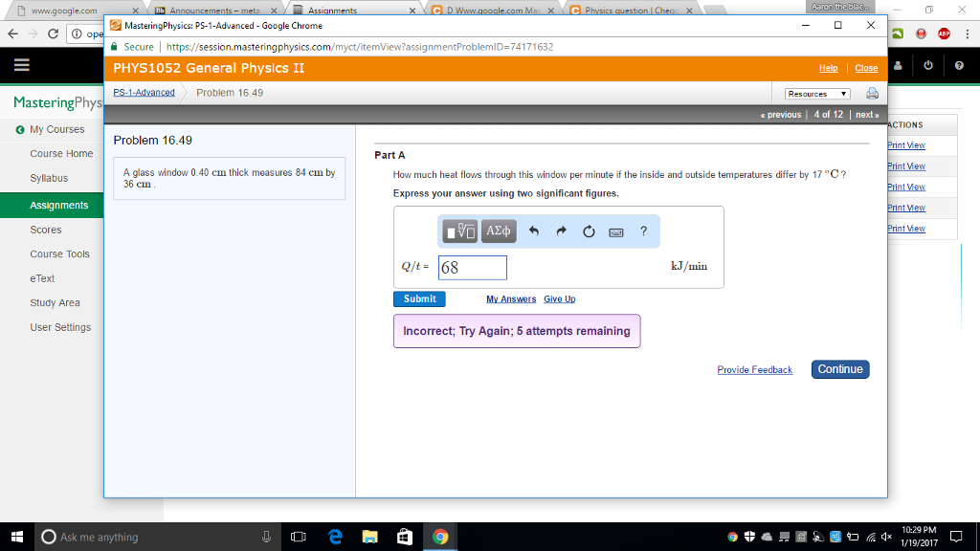Open the Resources dropdown
The height and width of the screenshot is (551, 980).
pyautogui.click(x=814, y=91)
